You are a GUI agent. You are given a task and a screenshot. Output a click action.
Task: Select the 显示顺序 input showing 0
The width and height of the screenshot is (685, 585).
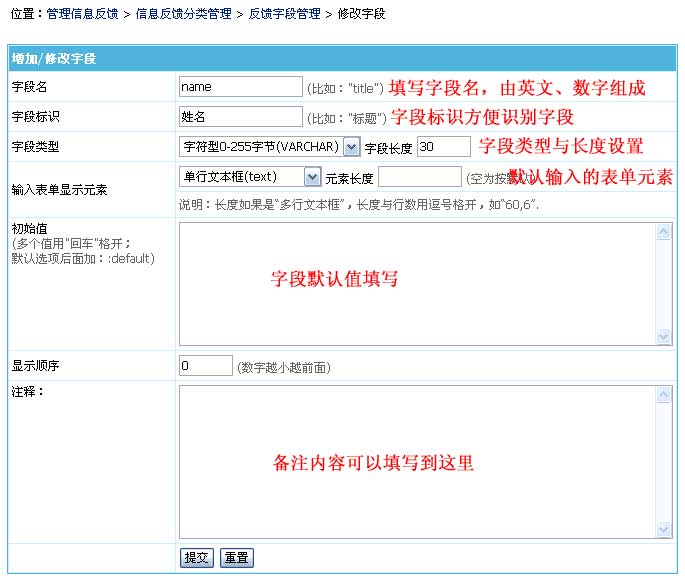(205, 365)
